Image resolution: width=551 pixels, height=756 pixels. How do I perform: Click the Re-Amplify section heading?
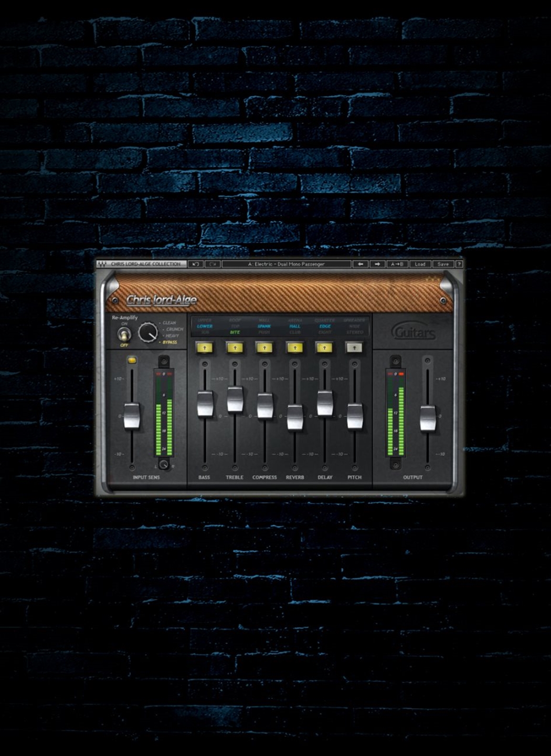[125, 318]
